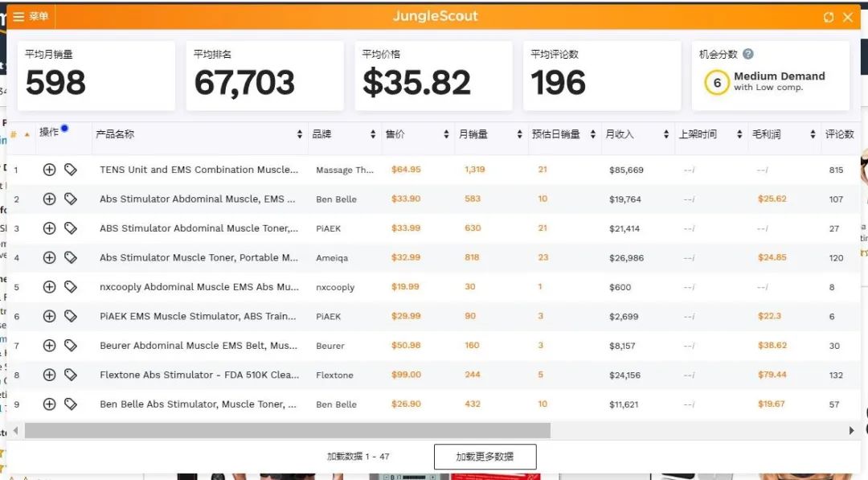Screen dimensions: 868x480
Task: Click the help icon next to 机会分数
Action: 748,54
